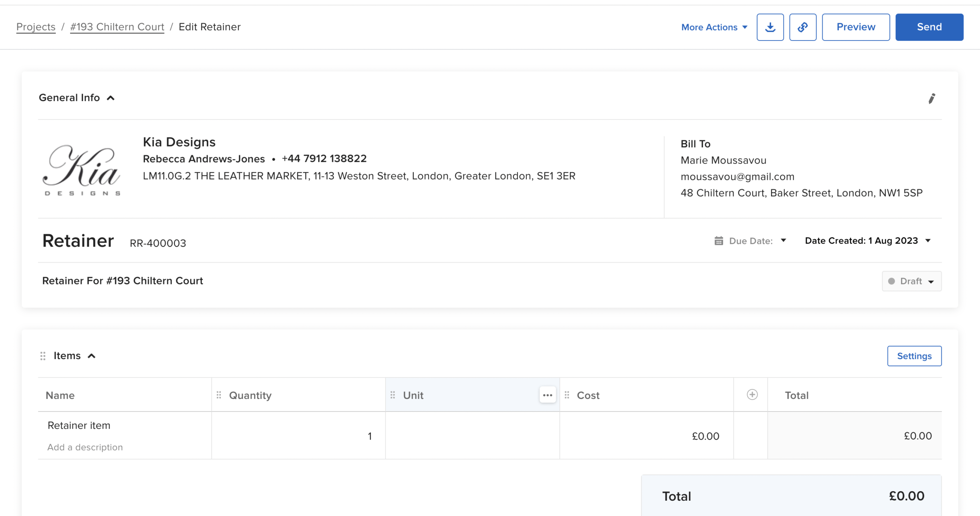Click the pencil edit icon in General Info
The width and height of the screenshot is (980, 516).
tap(931, 98)
